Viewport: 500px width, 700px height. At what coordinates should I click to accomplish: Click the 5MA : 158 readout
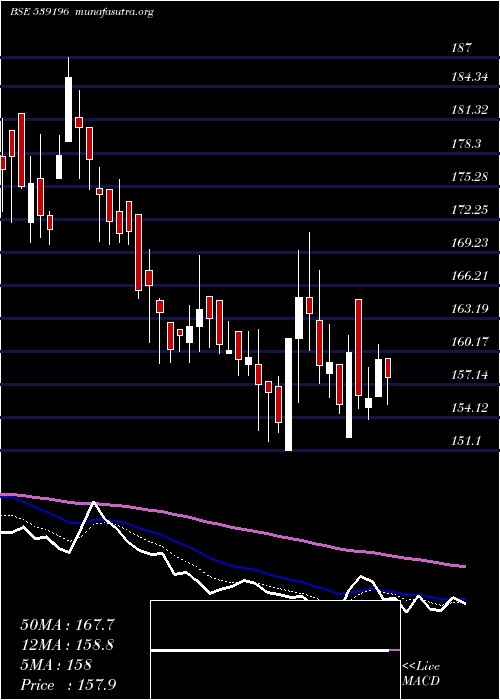[56, 665]
